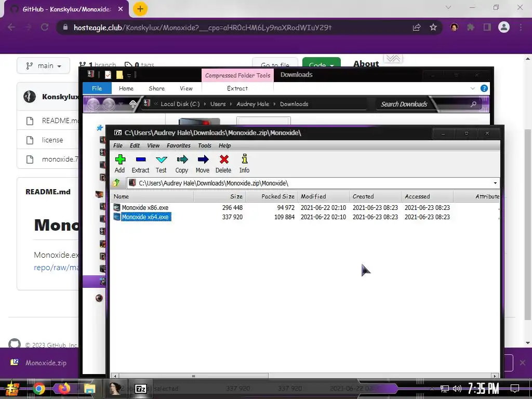Screen dimensions: 532x399
Task: Bookmark this page with the star icon
Action: (x=433, y=28)
